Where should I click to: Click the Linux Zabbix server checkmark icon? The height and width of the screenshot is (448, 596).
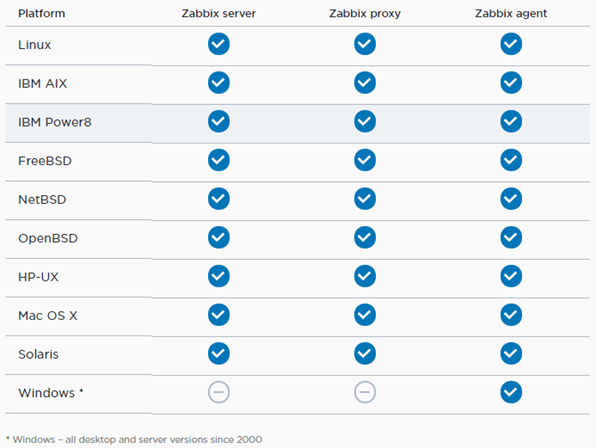point(219,44)
